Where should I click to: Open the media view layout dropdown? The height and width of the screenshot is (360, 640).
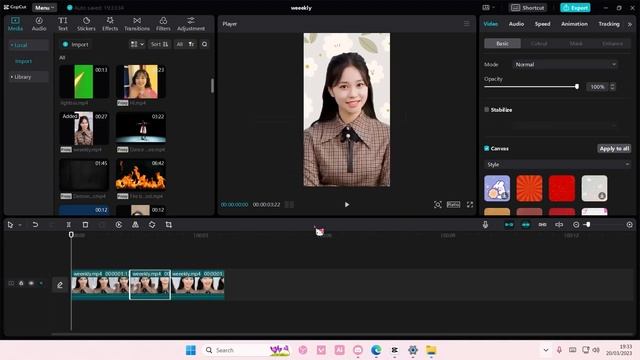[137, 44]
